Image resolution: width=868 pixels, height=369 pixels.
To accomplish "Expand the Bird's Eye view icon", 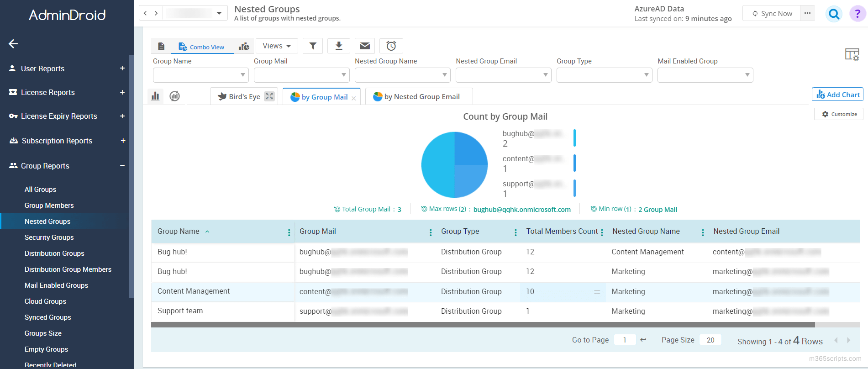I will click(x=270, y=96).
